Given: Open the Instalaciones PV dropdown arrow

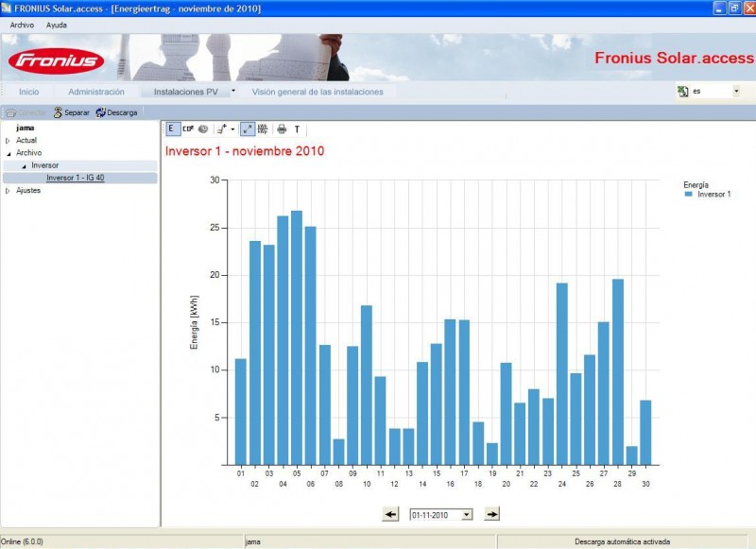Looking at the screenshot, I should (233, 91).
